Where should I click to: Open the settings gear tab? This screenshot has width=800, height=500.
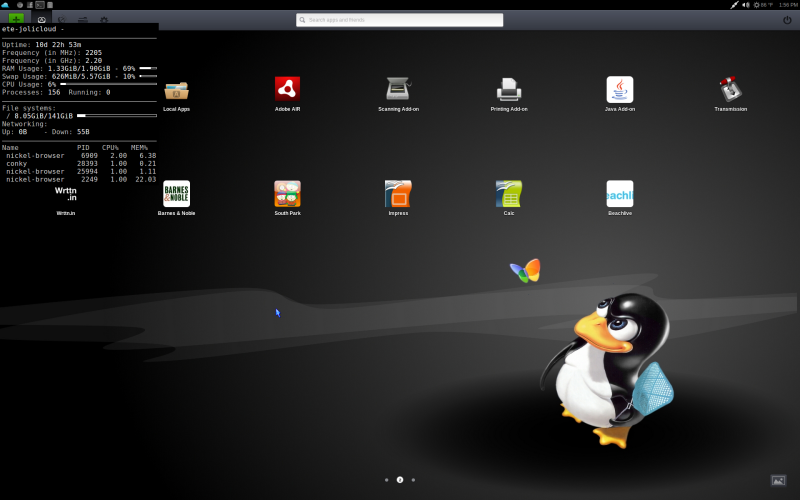point(104,20)
